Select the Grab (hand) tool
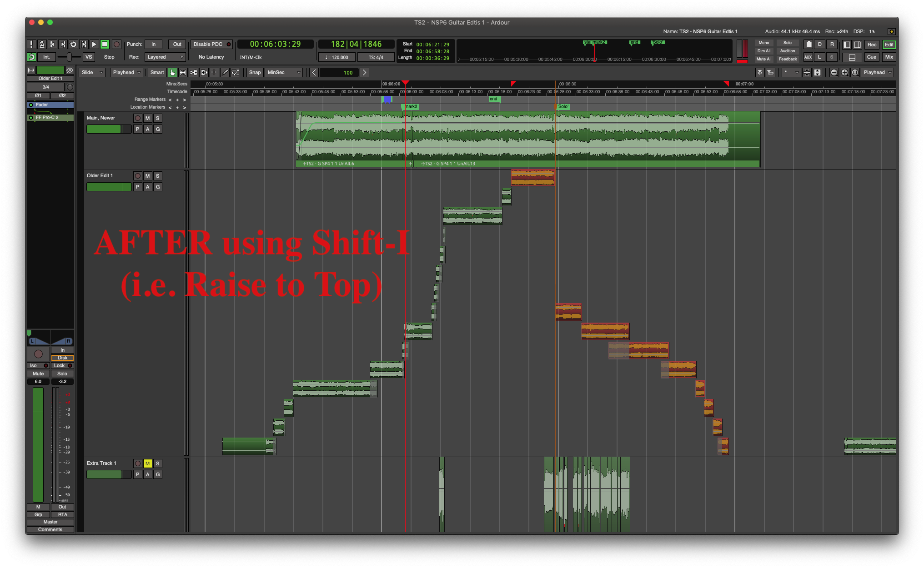The width and height of the screenshot is (924, 568). 172,73
